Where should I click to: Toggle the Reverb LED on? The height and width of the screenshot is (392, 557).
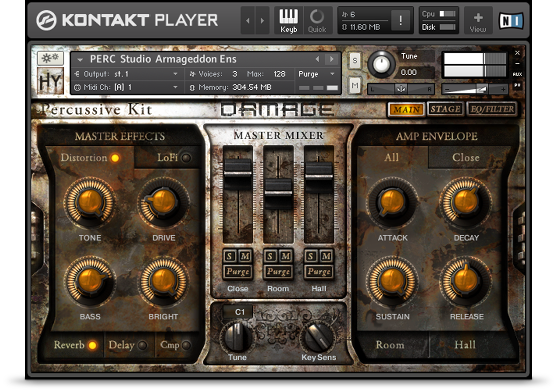tap(92, 345)
